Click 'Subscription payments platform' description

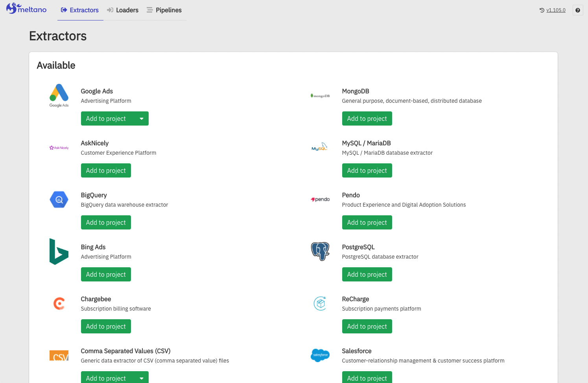pyautogui.click(x=382, y=309)
